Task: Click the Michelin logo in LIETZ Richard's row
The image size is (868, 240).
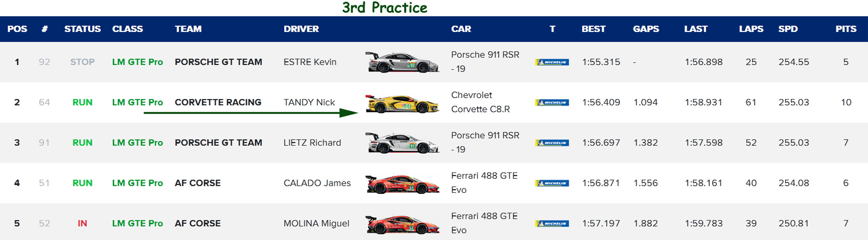Action: tap(552, 143)
